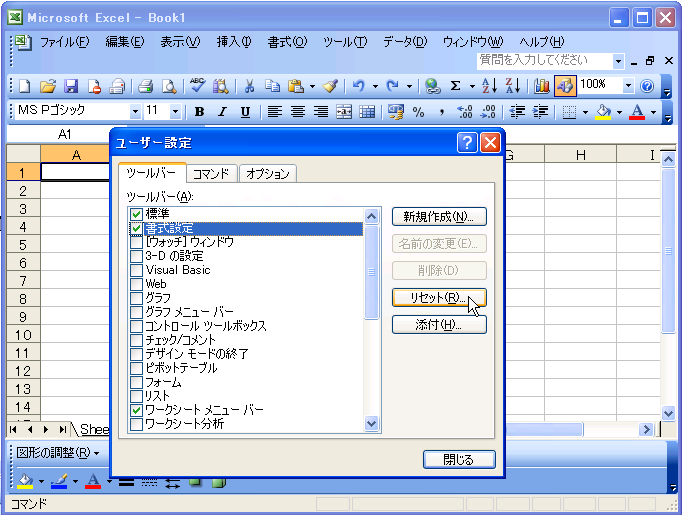Open the 図形の調整 dropdown menu
The image size is (682, 515).
(x=57, y=453)
